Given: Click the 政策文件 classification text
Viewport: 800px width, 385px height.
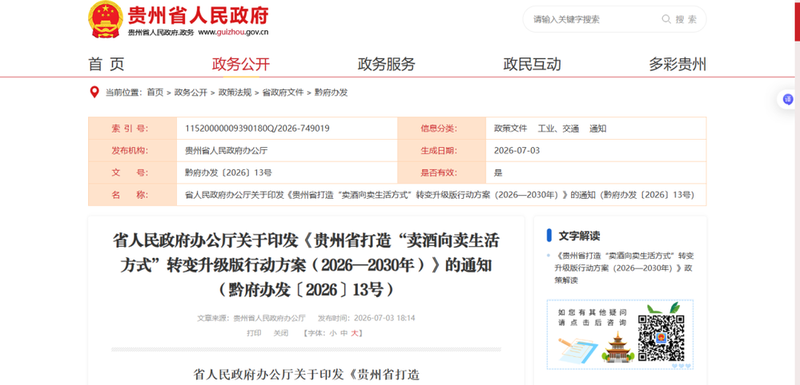Looking at the screenshot, I should (x=510, y=129).
